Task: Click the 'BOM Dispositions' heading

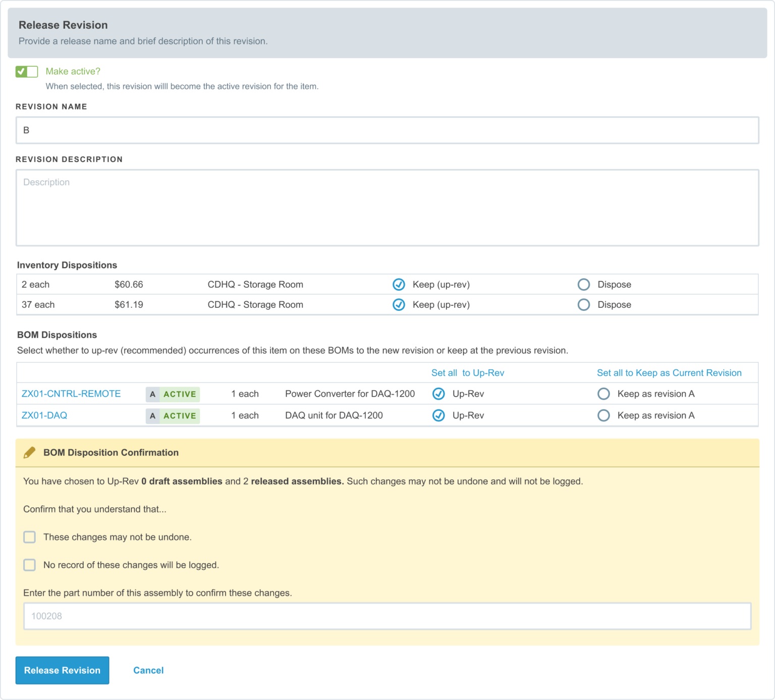Action: click(57, 335)
